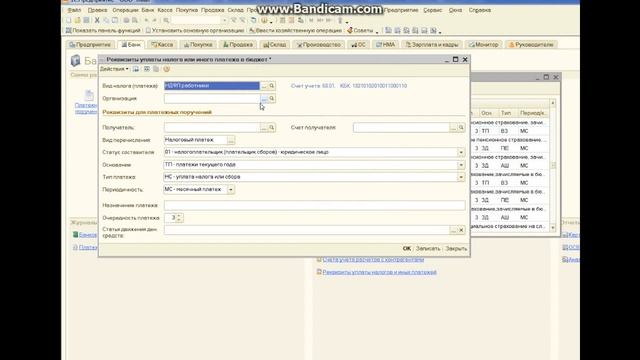Clear the Статья движения ден. средств field
Image resolution: width=640 pixels, height=360 pixels.
461,230
